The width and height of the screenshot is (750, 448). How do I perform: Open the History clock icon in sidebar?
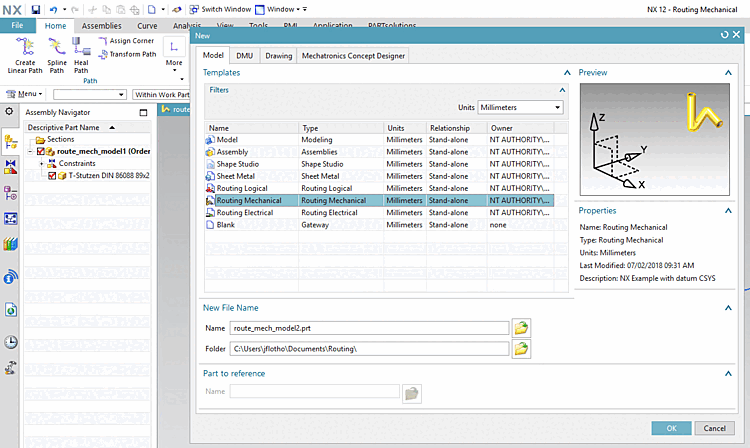tap(11, 342)
